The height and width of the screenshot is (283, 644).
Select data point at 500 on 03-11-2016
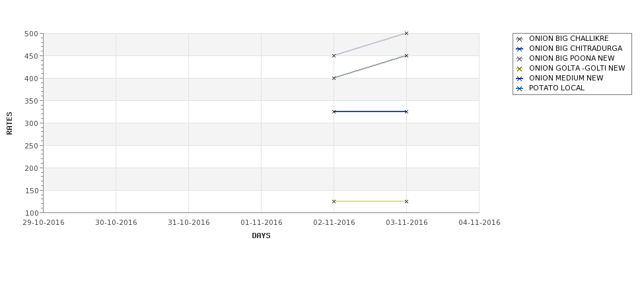(x=407, y=33)
